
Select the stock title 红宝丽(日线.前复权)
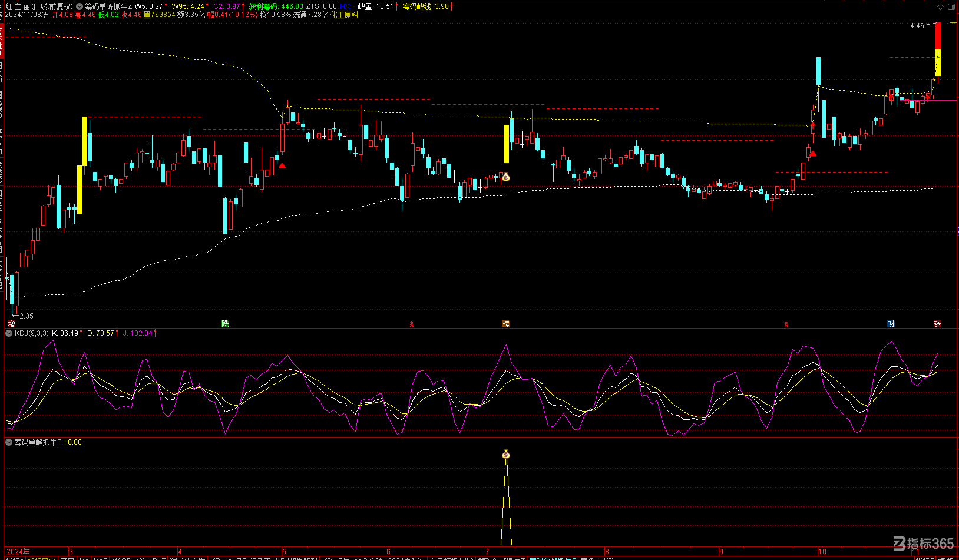[39, 6]
